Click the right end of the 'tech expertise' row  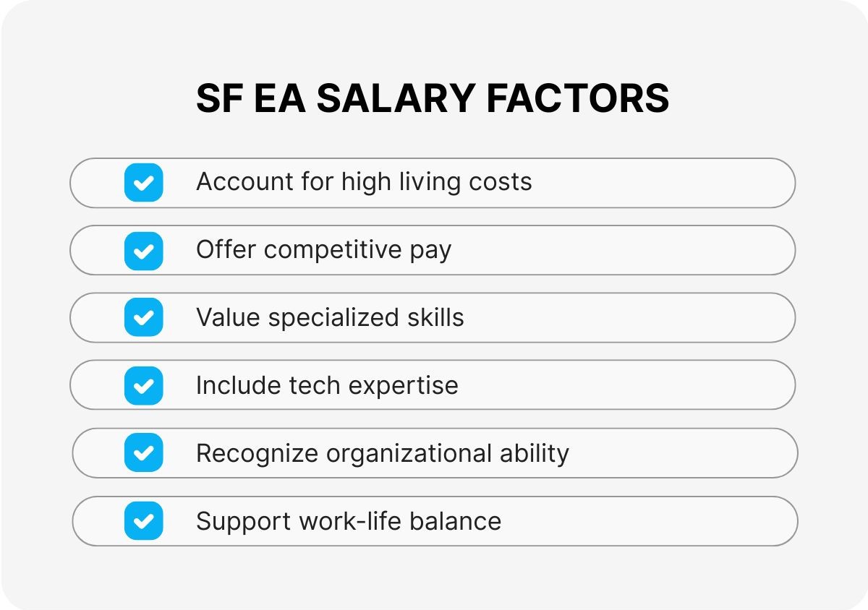coord(767,385)
